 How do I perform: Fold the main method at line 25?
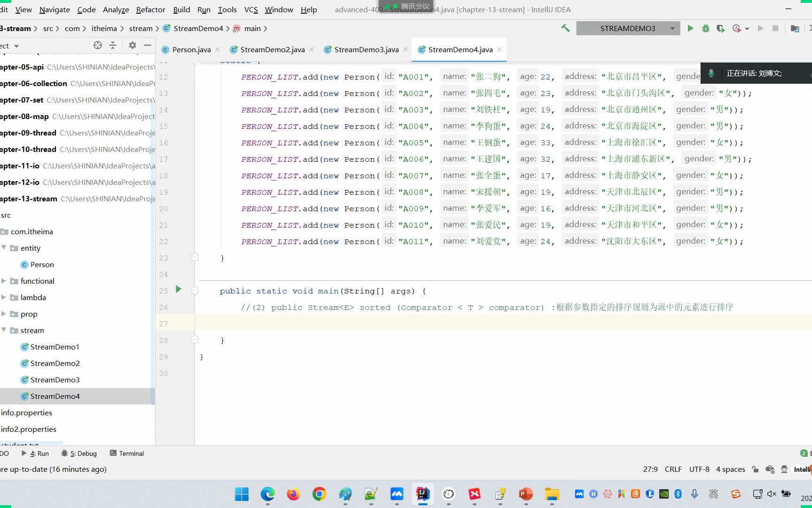coord(195,291)
